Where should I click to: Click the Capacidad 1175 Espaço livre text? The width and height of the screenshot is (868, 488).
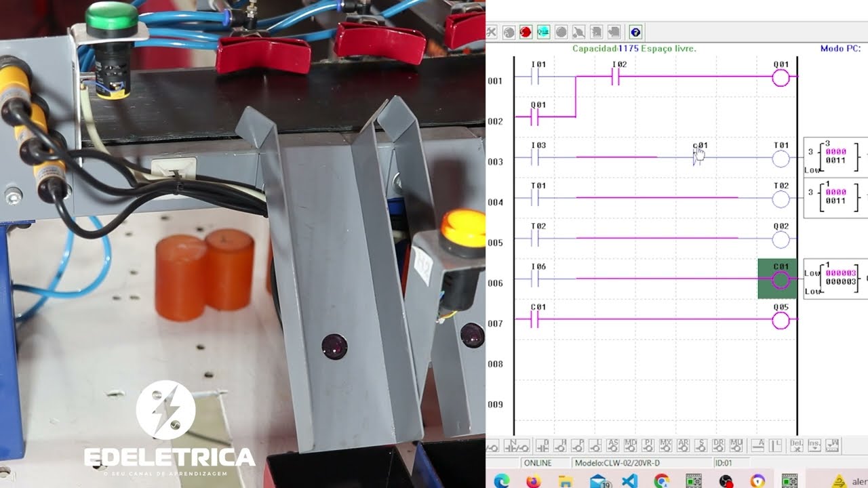(x=634, y=49)
